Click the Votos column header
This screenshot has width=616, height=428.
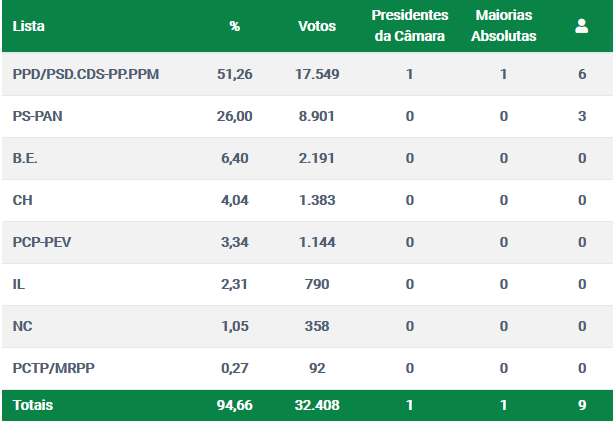[x=317, y=26]
